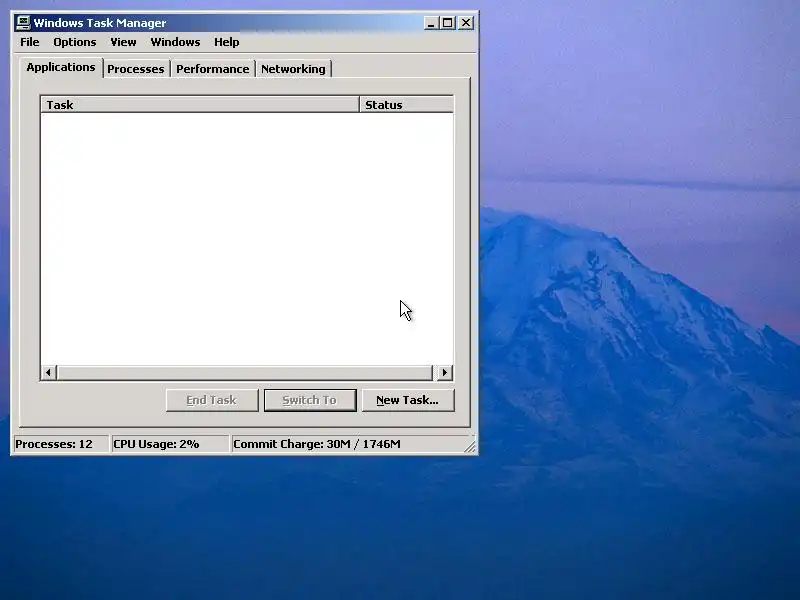This screenshot has width=800, height=600.
Task: Open the View menu
Action: pyautogui.click(x=123, y=42)
